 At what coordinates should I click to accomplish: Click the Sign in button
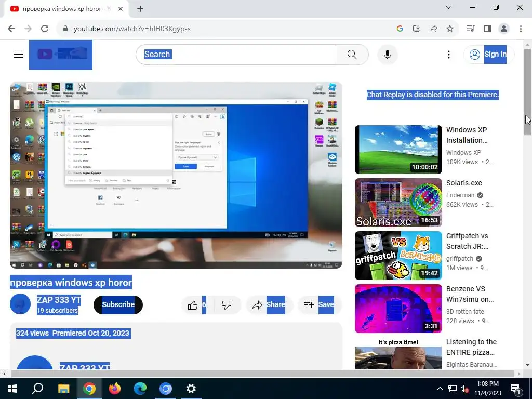tap(489, 54)
